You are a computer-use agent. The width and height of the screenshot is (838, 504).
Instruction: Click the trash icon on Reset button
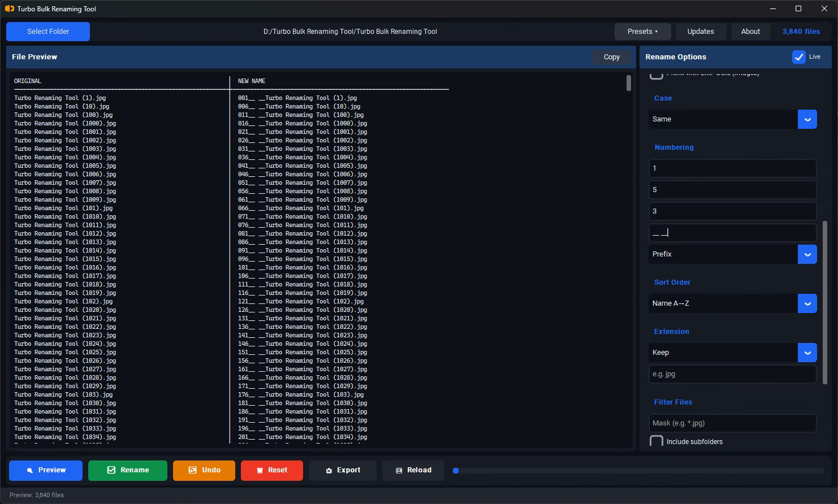pyautogui.click(x=260, y=470)
